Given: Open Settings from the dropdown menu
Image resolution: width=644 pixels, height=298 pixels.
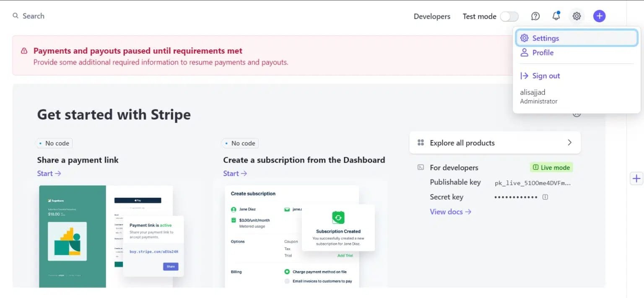Looking at the screenshot, I should click(x=576, y=38).
